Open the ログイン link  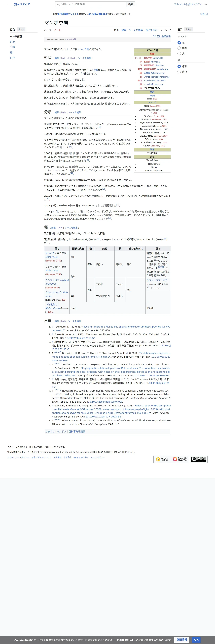[x=196, y=4]
